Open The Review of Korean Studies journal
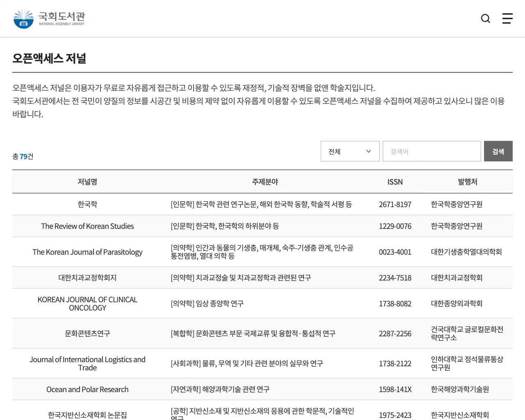 [87, 226]
